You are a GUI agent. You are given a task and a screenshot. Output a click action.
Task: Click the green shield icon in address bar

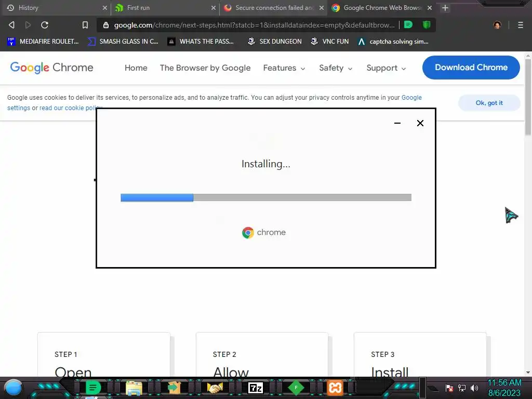coord(427,25)
